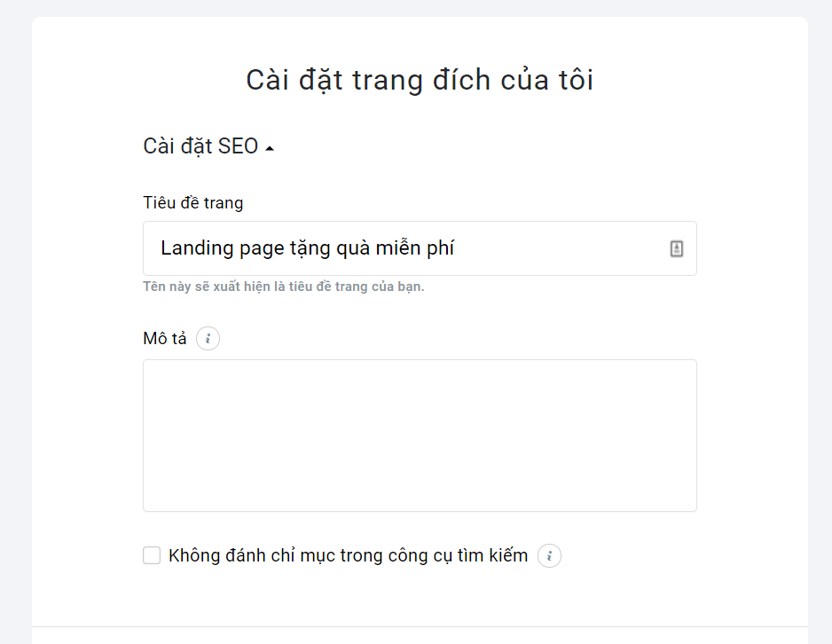Click the "Tiêu đề trang" field label
This screenshot has height=644, width=832.
(193, 203)
